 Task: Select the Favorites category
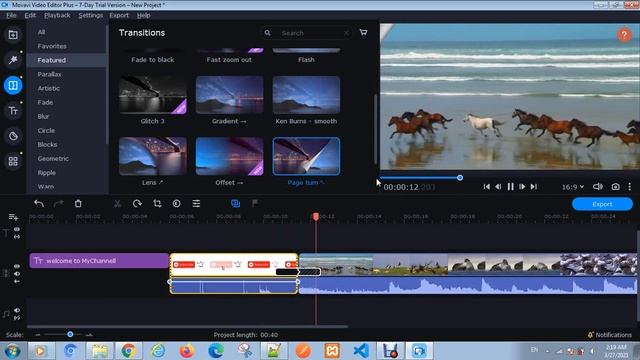(x=52, y=46)
